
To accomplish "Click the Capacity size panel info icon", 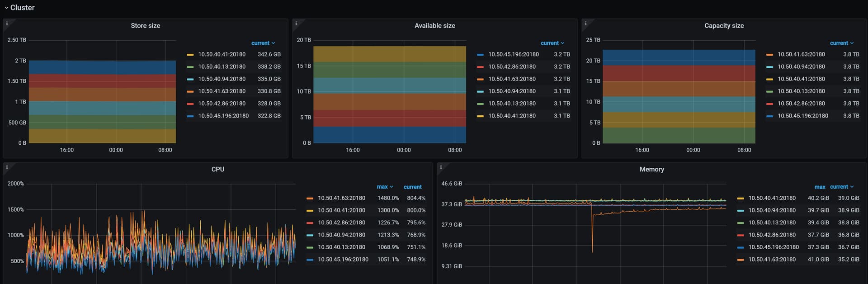I will pos(585,24).
